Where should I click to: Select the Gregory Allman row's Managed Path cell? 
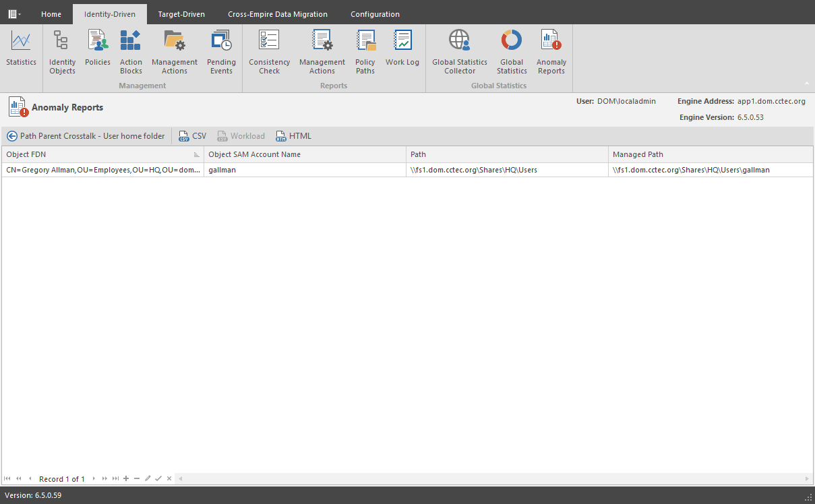tap(709, 170)
